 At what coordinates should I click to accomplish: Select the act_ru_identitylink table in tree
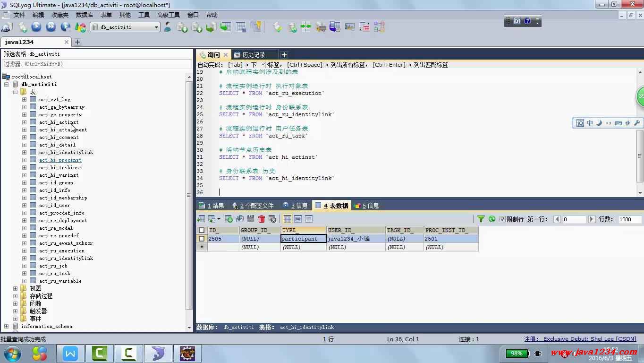tap(66, 258)
